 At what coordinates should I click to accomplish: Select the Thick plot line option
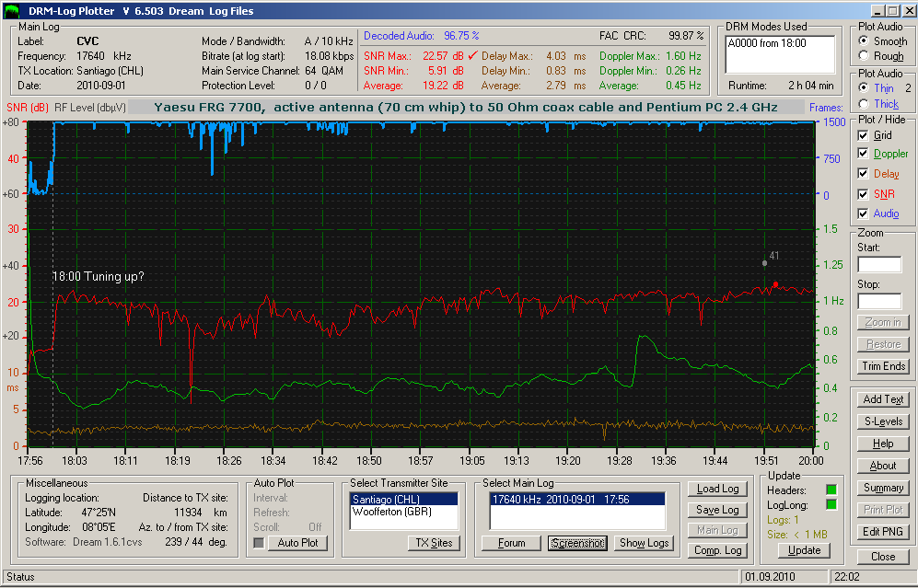[864, 104]
